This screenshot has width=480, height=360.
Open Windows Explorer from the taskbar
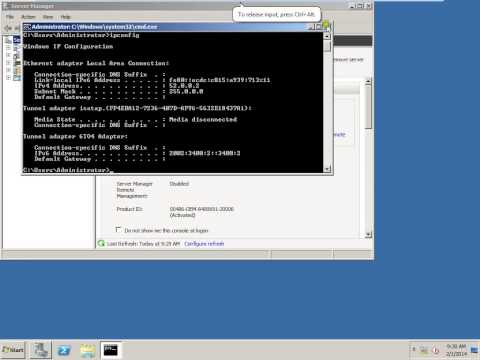tap(87, 350)
